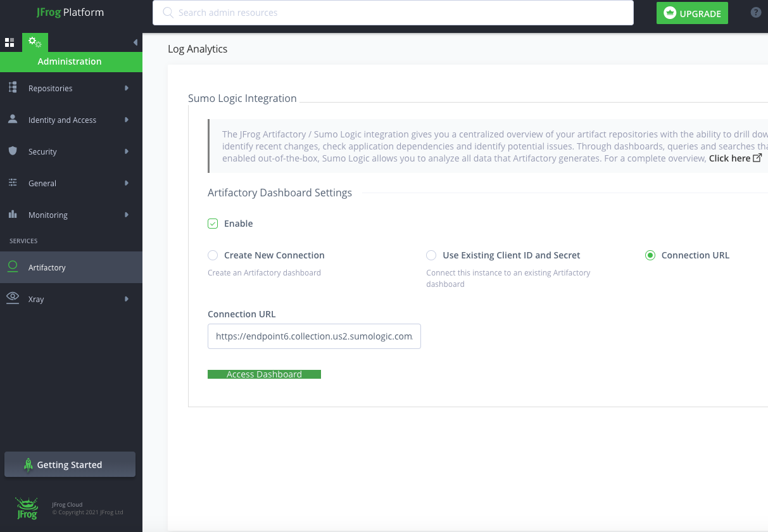
Task: Choose Use Existing Client ID and Secret
Action: point(431,255)
